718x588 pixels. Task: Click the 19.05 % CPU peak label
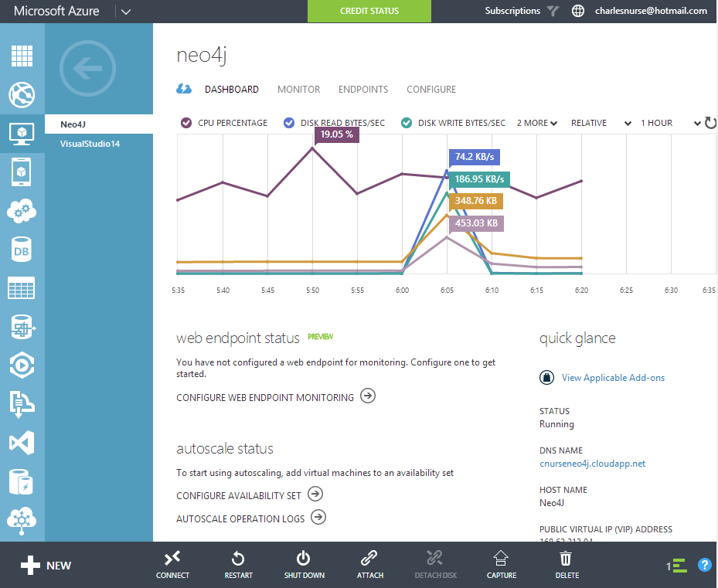(336, 134)
